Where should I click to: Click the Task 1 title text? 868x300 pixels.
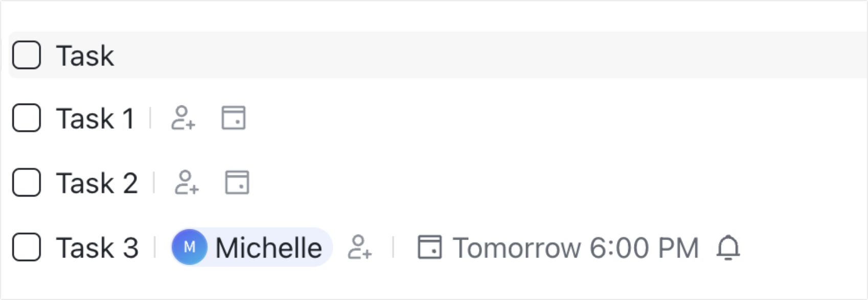pos(95,119)
